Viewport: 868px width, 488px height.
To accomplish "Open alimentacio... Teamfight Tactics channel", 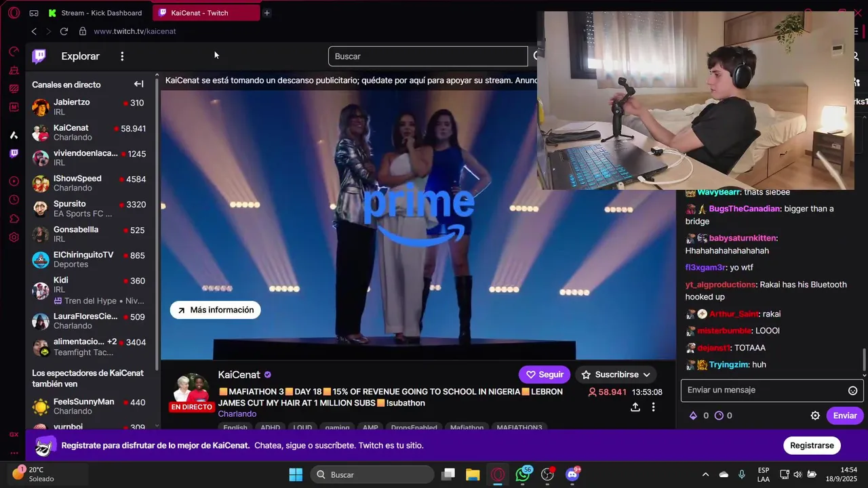I will [91, 347].
